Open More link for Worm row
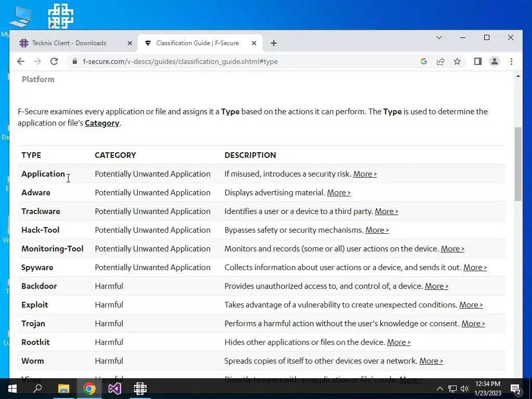The image size is (532, 399). pos(431,361)
